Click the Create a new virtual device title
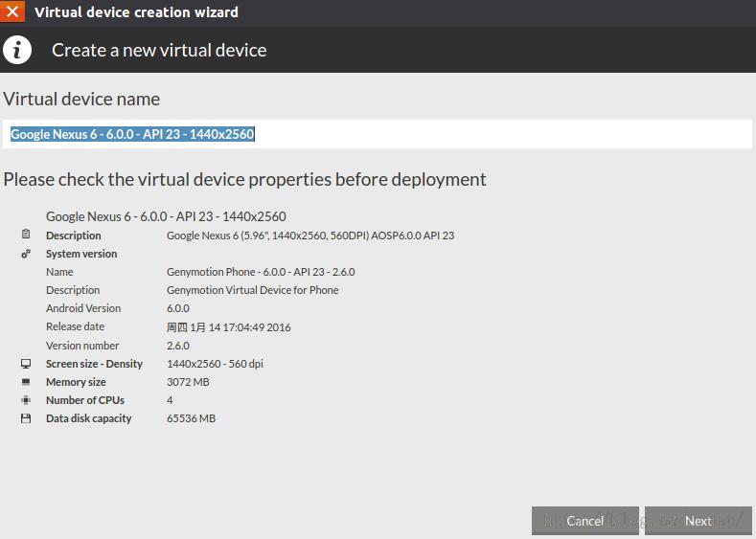 [159, 50]
